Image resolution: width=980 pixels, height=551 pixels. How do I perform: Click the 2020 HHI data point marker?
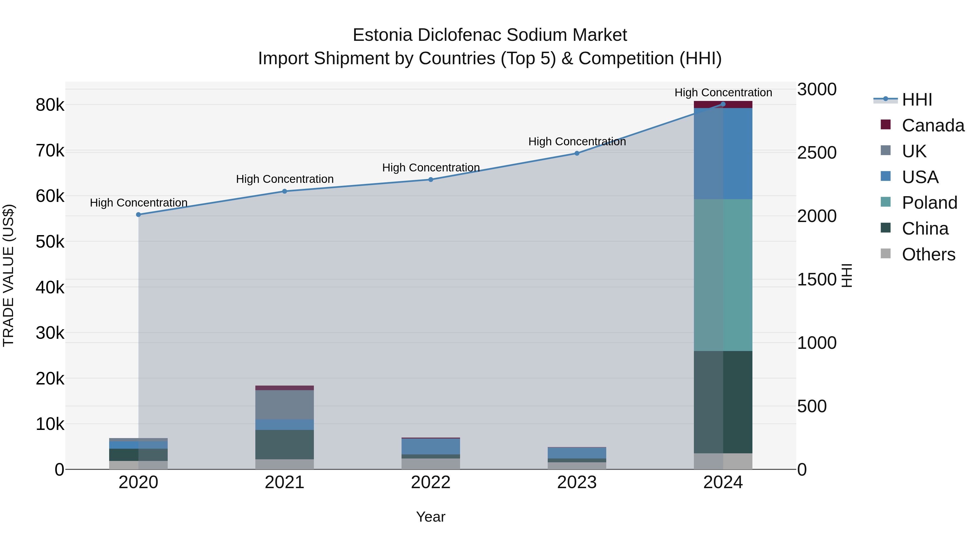(x=139, y=215)
